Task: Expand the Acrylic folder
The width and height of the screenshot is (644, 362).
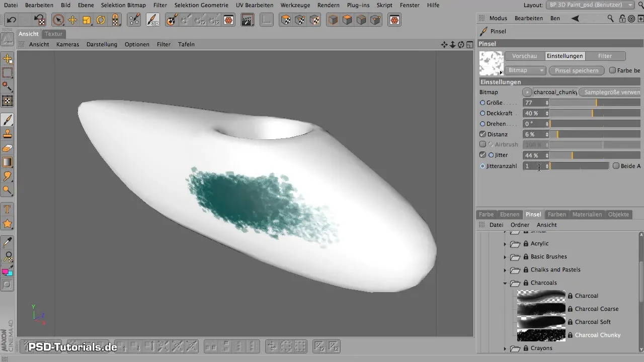Action: click(x=505, y=244)
